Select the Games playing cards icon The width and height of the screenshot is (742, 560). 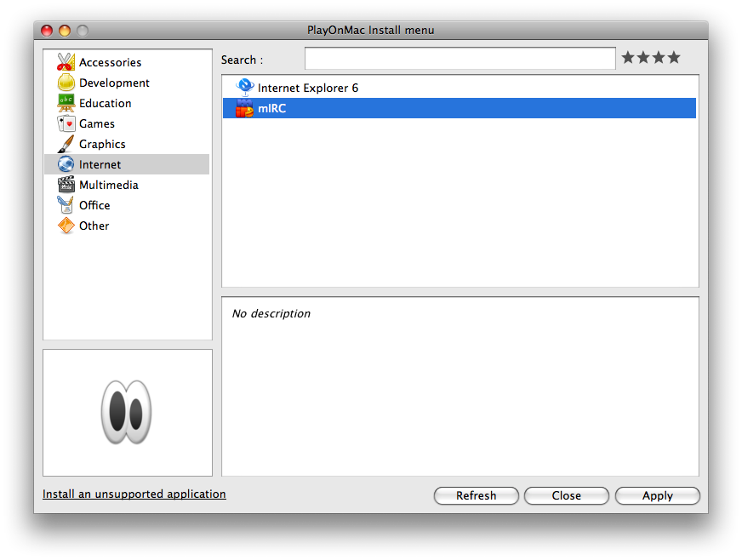[x=66, y=123]
